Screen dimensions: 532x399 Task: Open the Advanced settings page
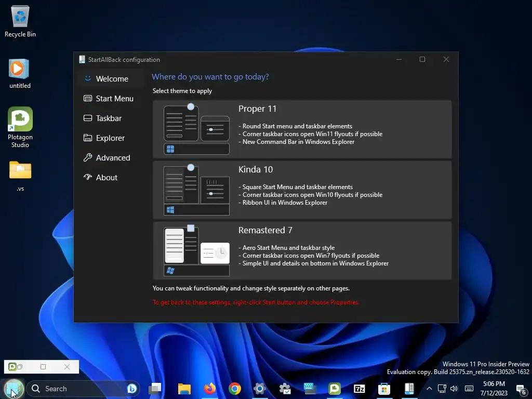111,158
